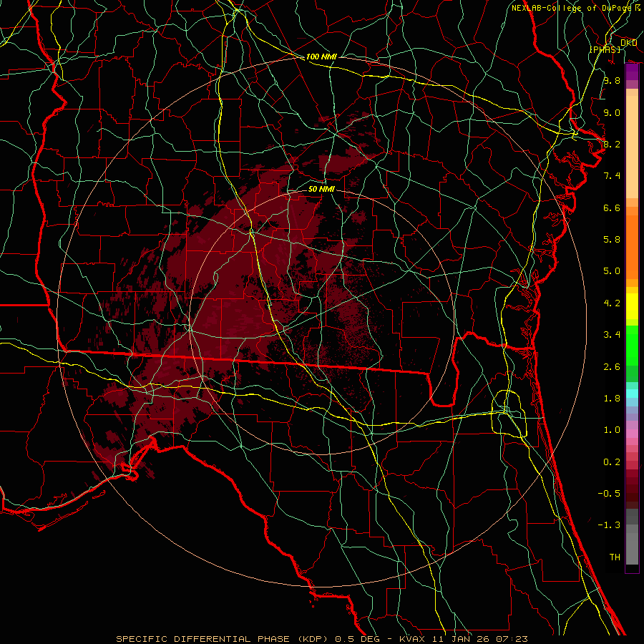Screen dimensions: 644x644
Task: Click the -0.5 legend value
Action: pos(609,494)
